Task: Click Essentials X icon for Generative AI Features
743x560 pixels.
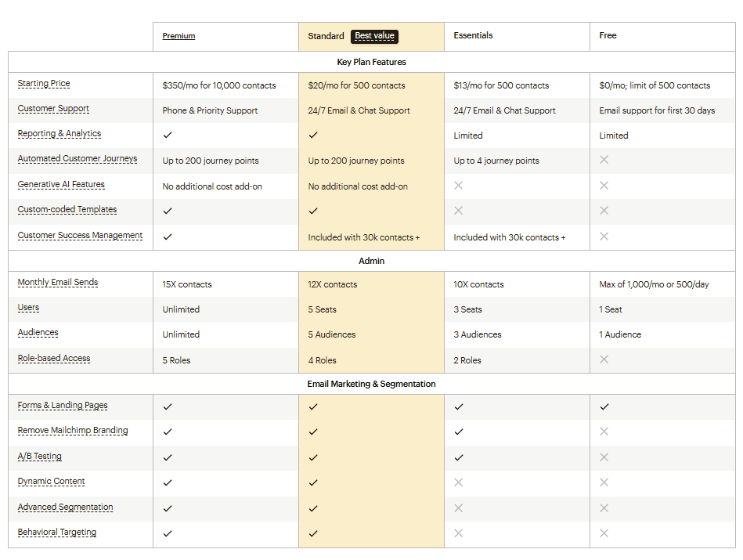Action: (459, 186)
